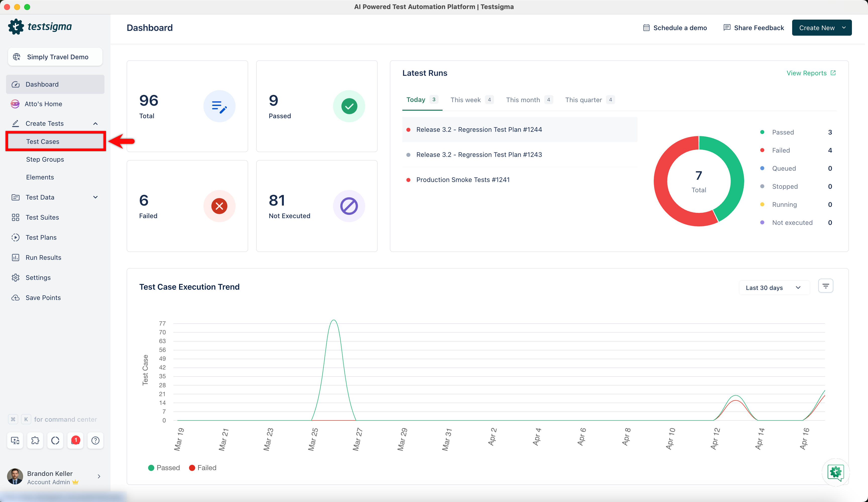Click the 'Running' label in Latest Runs legend

[784, 205]
